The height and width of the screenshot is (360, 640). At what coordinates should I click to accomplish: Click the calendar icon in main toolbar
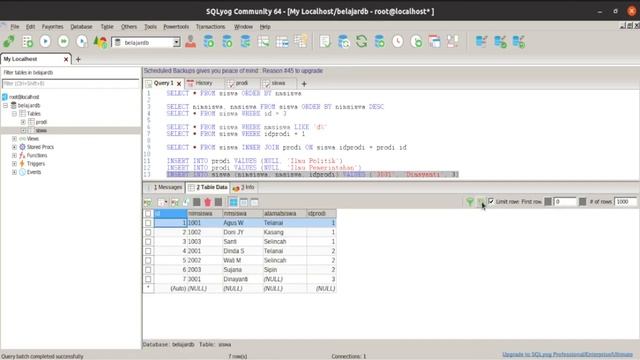[434, 41]
